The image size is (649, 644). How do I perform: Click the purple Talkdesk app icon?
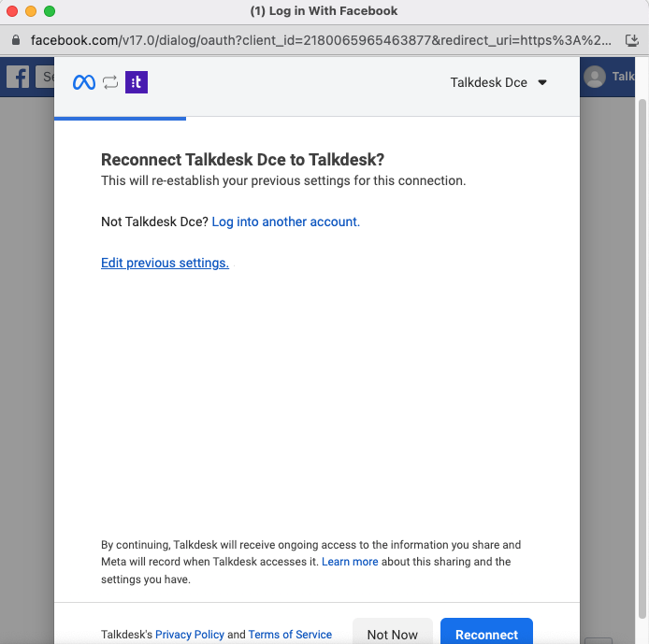(137, 82)
